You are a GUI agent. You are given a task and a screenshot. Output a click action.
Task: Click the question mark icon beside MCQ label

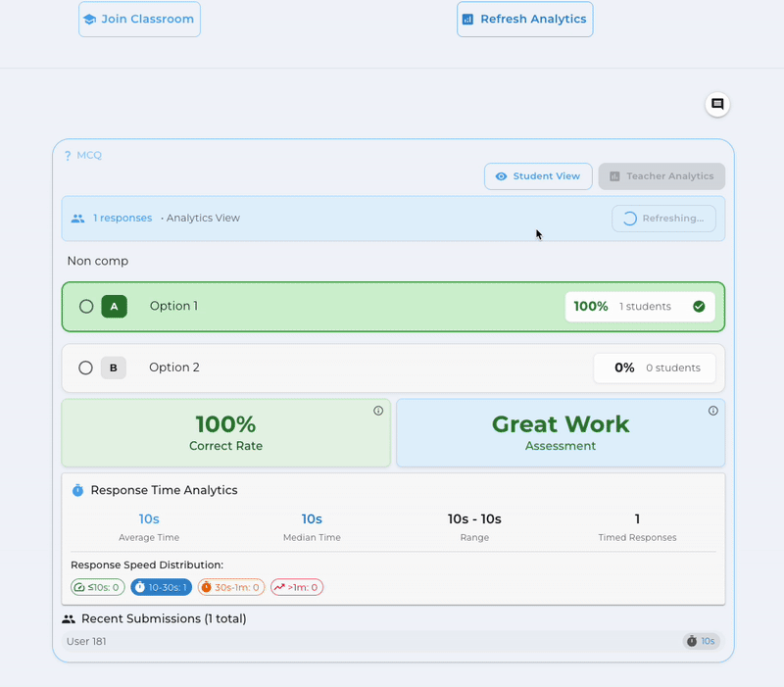(67, 155)
